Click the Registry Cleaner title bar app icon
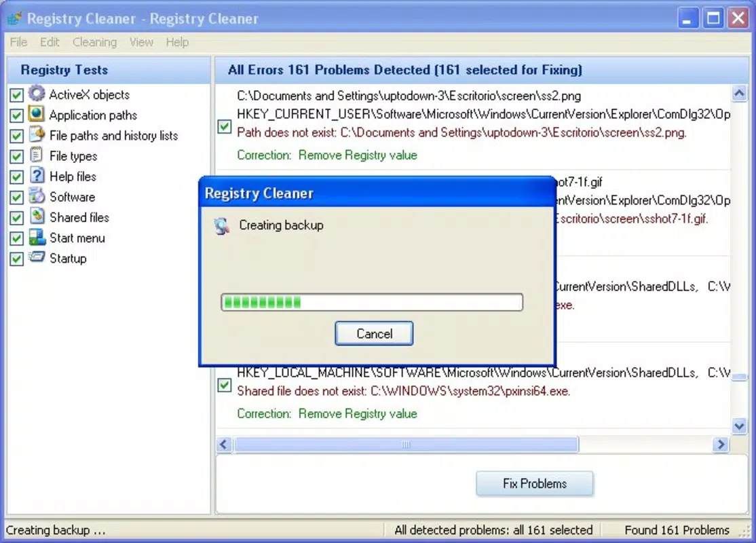The width and height of the screenshot is (756, 543). tap(14, 18)
